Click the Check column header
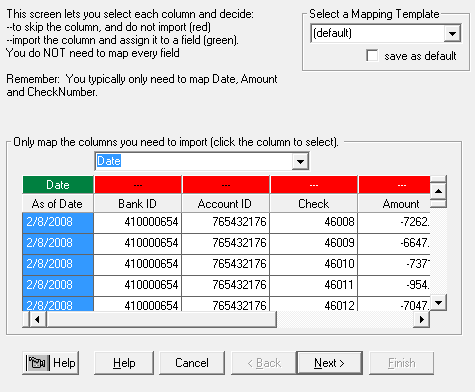 314,203
